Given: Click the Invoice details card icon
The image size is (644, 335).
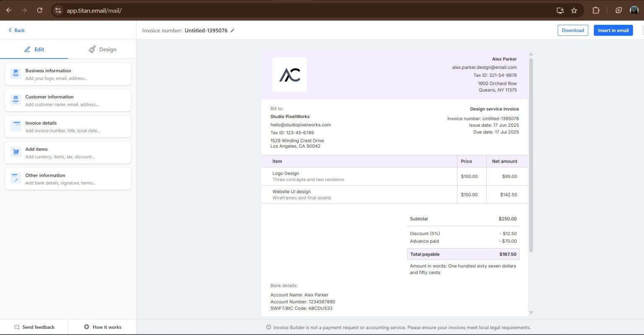Looking at the screenshot, I should (x=16, y=126).
